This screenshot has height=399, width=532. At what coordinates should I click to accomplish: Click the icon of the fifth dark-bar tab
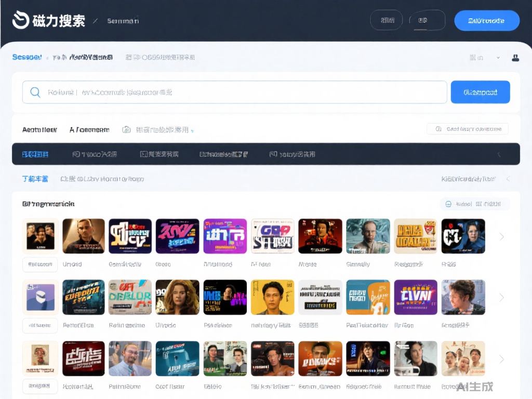click(x=273, y=154)
